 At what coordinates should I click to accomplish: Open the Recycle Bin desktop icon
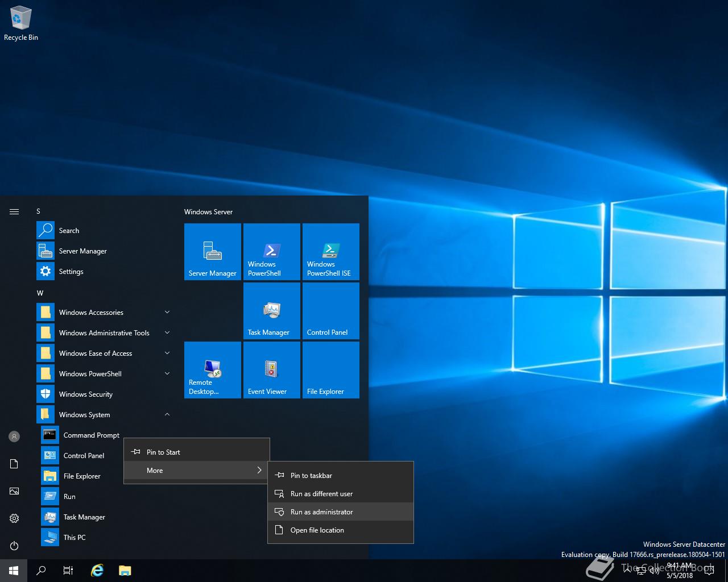tap(21, 24)
